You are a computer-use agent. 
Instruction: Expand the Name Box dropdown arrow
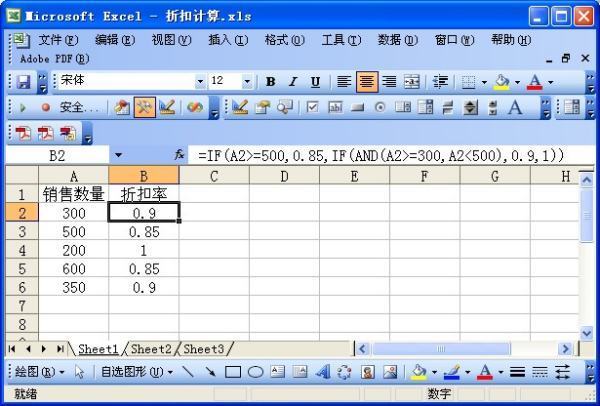(x=118, y=155)
